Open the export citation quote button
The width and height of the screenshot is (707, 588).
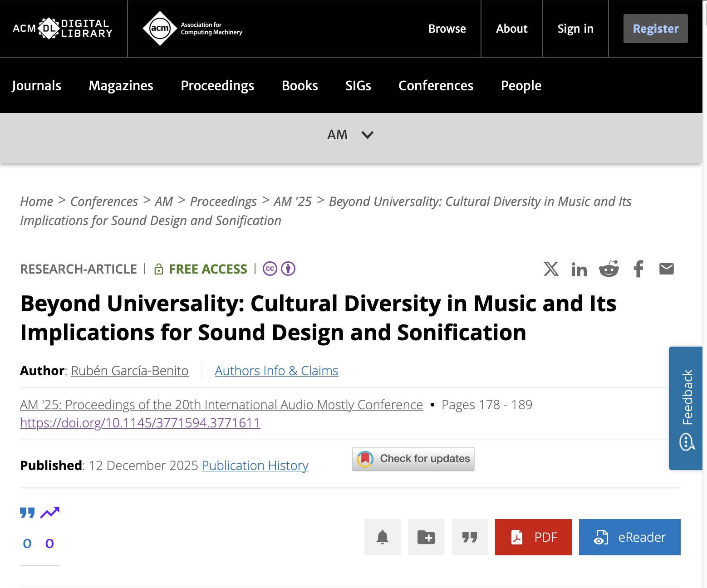470,537
